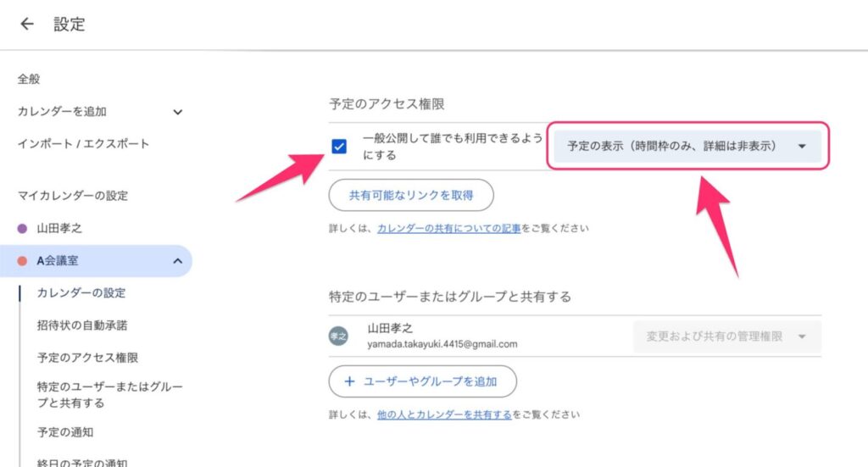
Task: Select 予定のアクセス権限 in sidebar
Action: click(x=87, y=358)
